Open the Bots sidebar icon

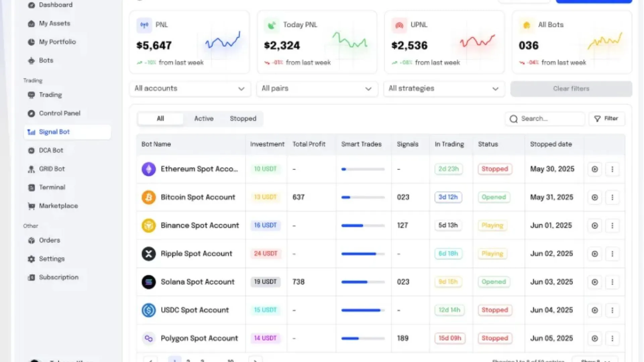coord(31,60)
